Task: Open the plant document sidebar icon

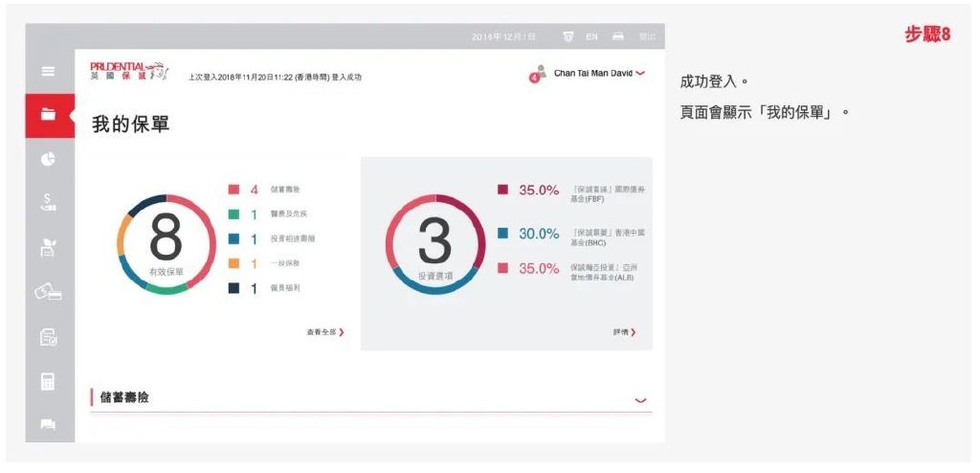Action: coord(48,248)
